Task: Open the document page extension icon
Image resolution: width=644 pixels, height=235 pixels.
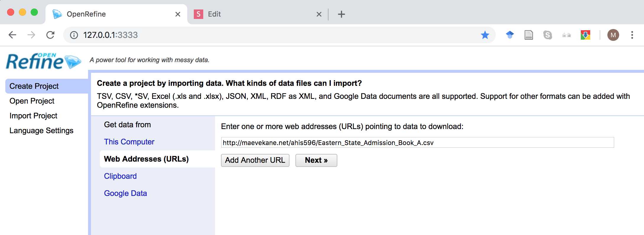Action: [528, 35]
